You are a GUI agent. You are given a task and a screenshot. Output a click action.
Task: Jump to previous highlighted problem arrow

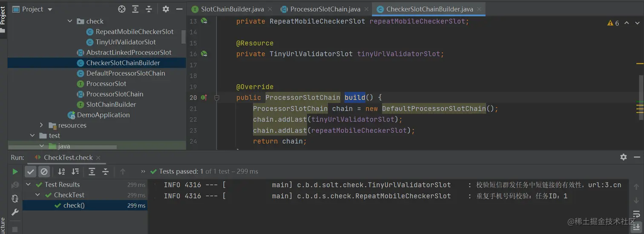click(x=627, y=23)
